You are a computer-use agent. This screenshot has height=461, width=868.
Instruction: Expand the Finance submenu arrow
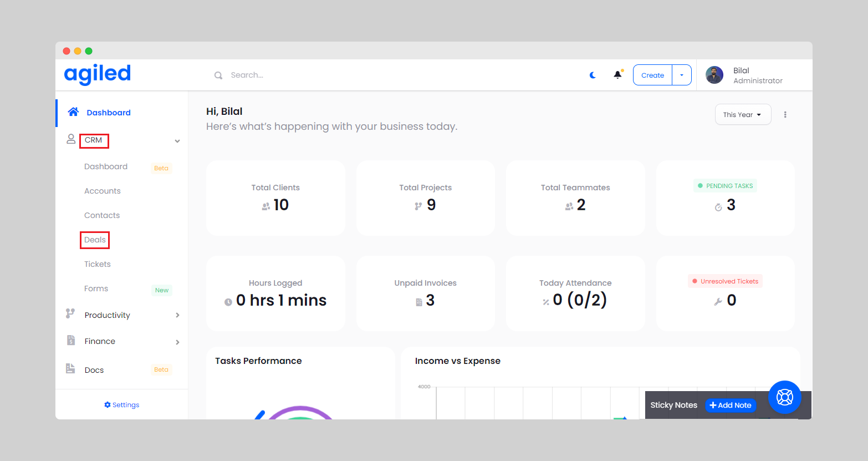click(x=177, y=342)
